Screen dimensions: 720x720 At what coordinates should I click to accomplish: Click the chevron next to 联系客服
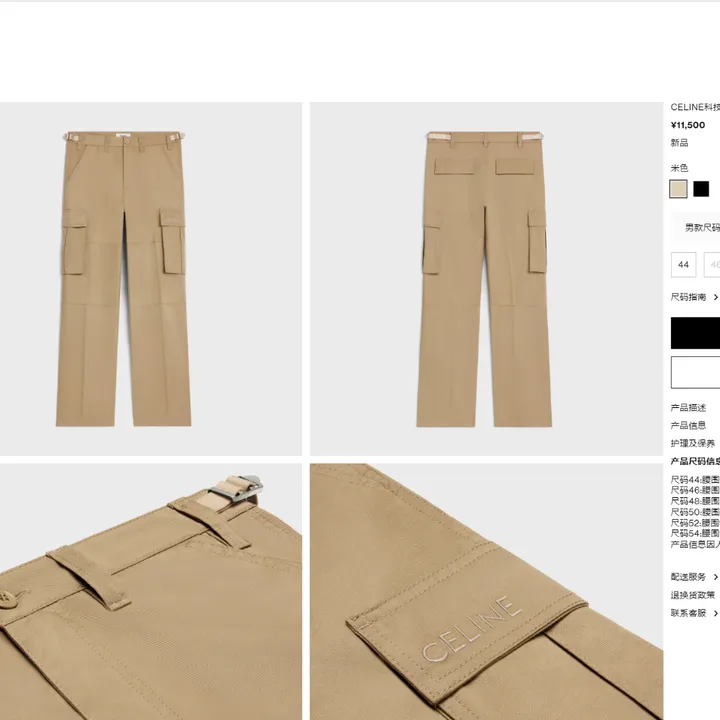[x=715, y=613]
